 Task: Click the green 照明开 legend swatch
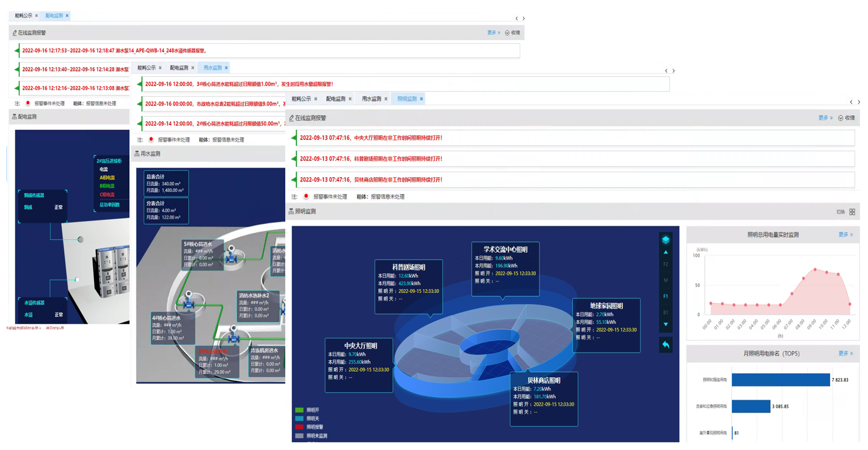[299, 410]
